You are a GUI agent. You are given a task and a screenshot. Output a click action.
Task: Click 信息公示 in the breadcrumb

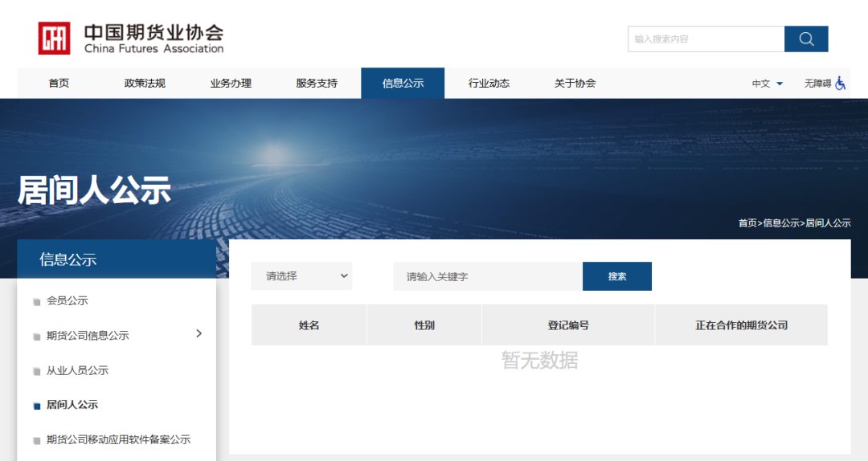(x=781, y=223)
